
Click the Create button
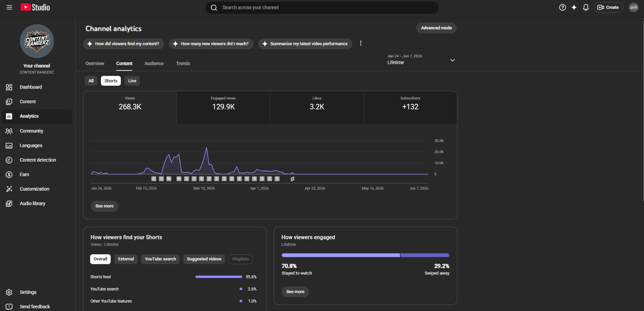[x=608, y=7]
